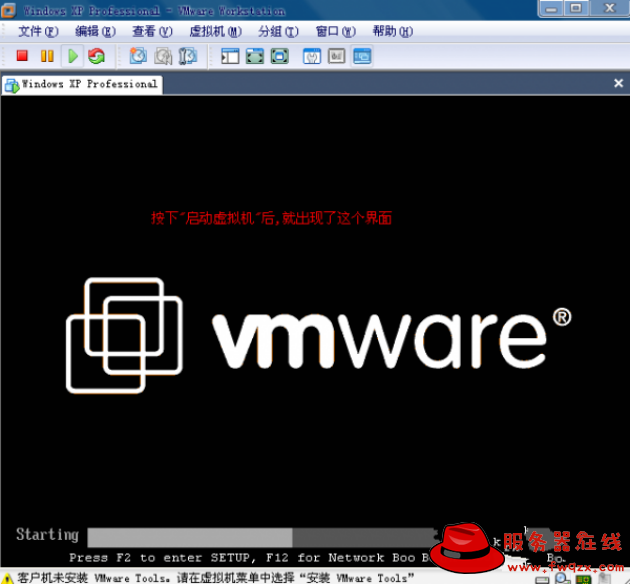The image size is (630, 584).
Task: Maximize the VMware Workstation window
Action: tap(576, 8)
